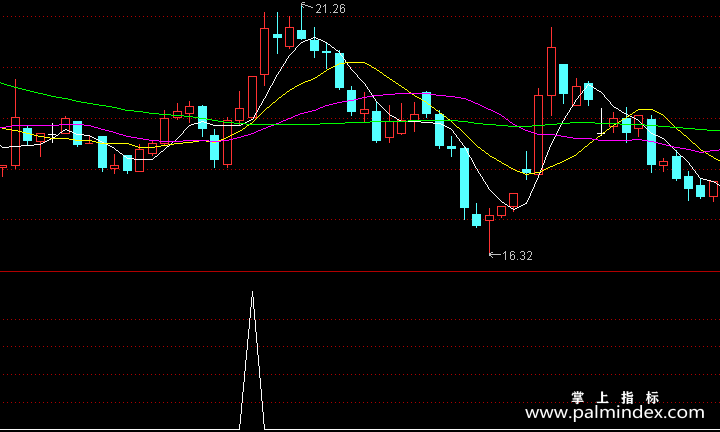Select the white signal spike in indicator panel
Image resolution: width=720 pixels, height=432 pixels.
252,360
